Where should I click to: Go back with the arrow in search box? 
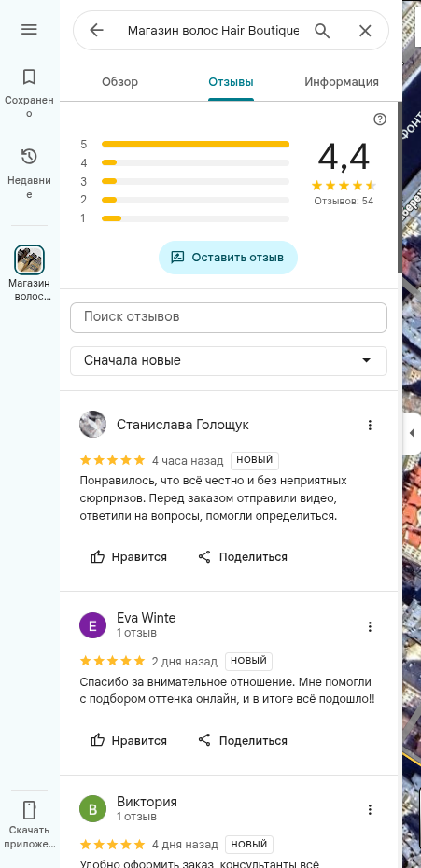(x=96, y=30)
